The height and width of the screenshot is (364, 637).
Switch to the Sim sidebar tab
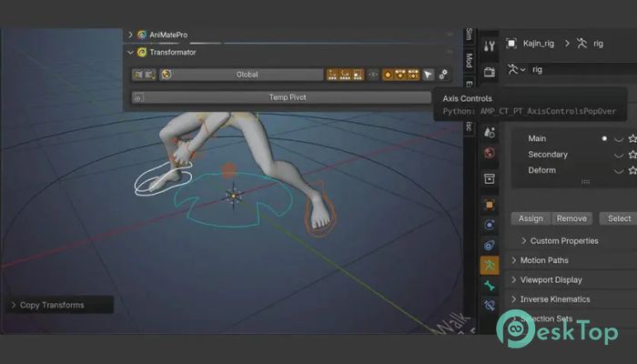tap(470, 35)
